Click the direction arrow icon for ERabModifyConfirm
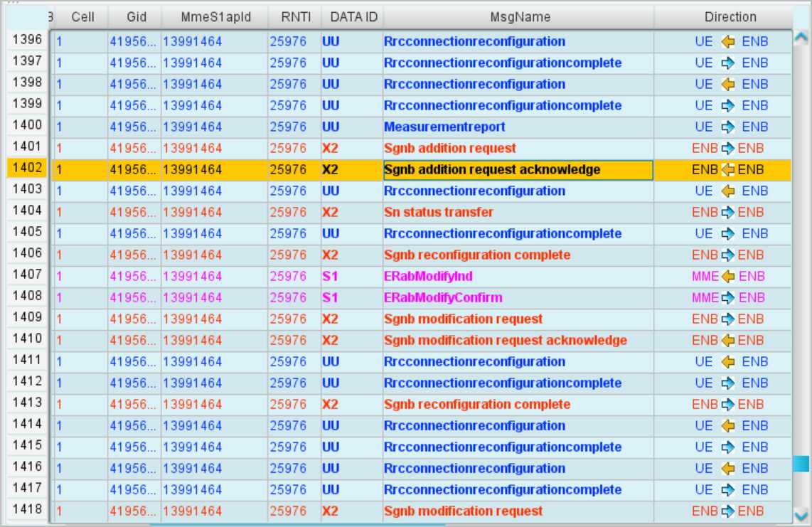812x527 pixels. [729, 298]
